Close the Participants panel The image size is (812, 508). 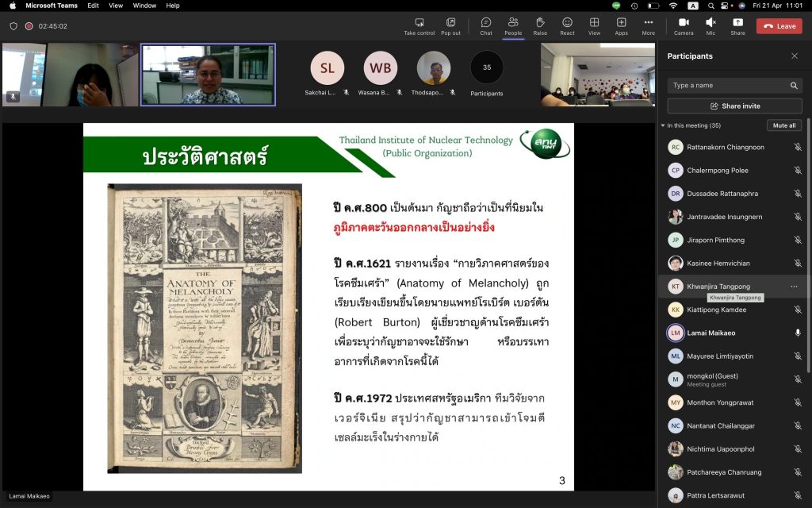point(795,56)
